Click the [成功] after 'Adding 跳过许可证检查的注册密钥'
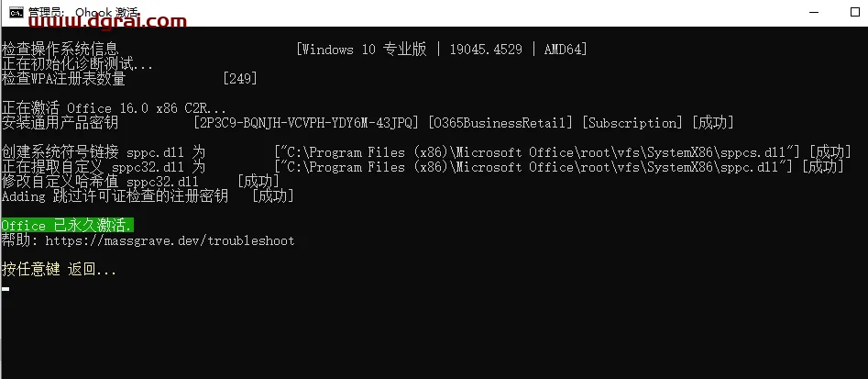 (x=272, y=195)
